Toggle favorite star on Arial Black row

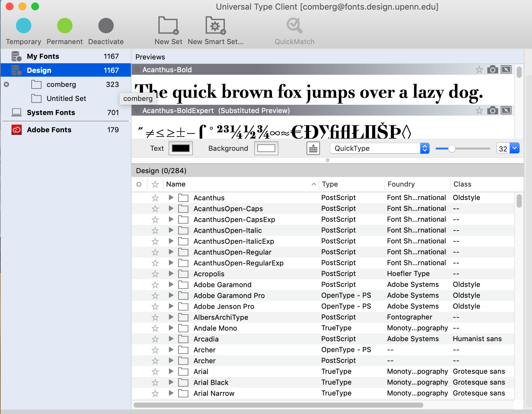click(155, 382)
